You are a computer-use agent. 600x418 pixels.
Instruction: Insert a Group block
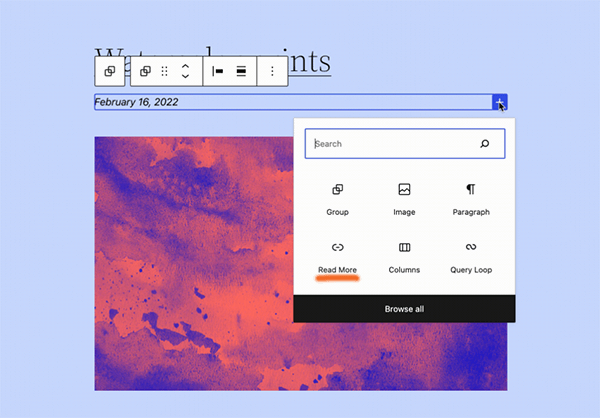pos(338,200)
